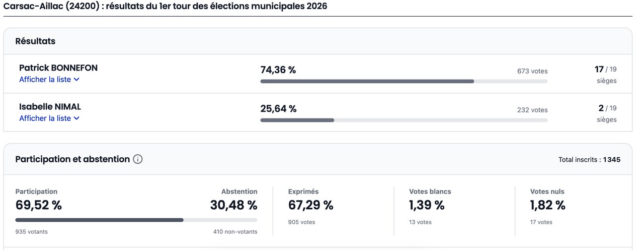Expand Isabelle NIMAL's list with the chevron arrow
The width and height of the screenshot is (644, 250).
(76, 118)
